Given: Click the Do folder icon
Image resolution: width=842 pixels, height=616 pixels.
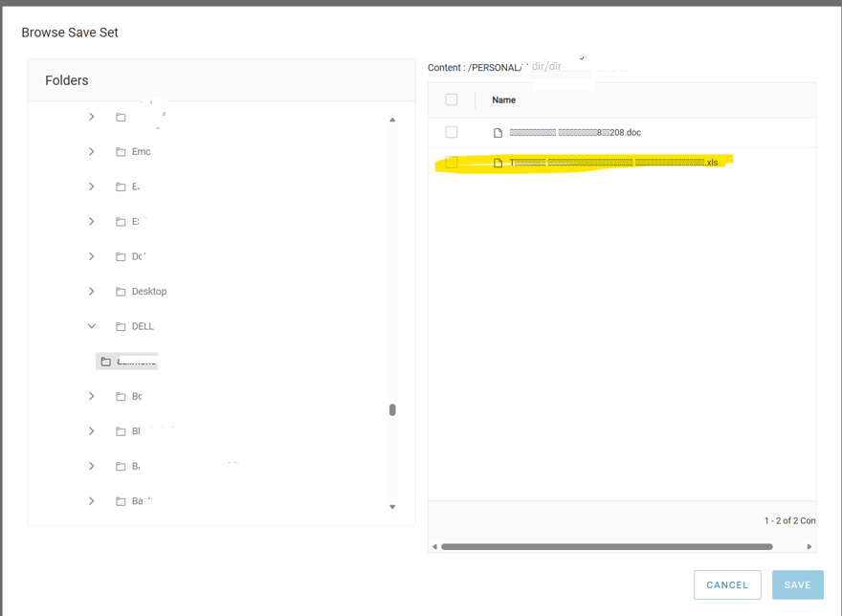Looking at the screenshot, I should coord(121,256).
